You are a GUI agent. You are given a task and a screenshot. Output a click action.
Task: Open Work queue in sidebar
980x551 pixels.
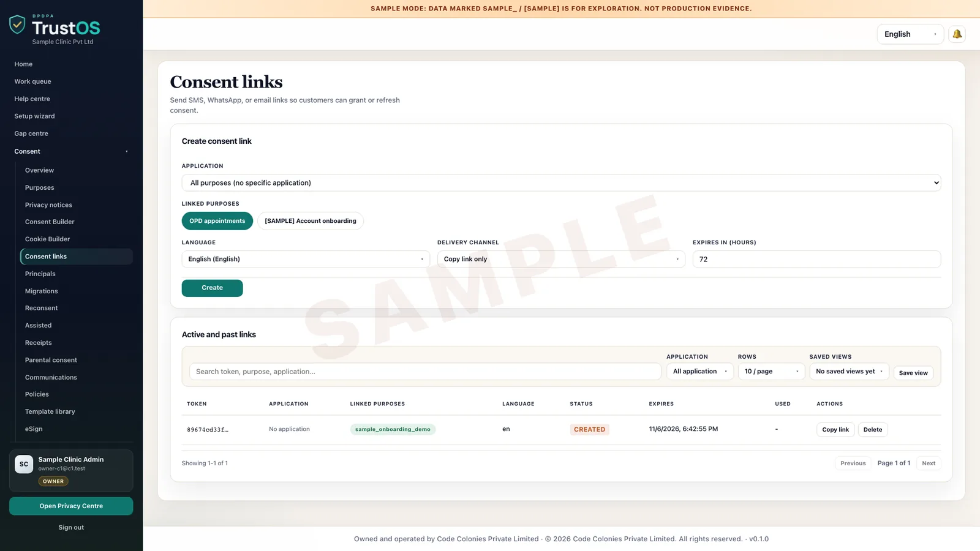point(33,81)
